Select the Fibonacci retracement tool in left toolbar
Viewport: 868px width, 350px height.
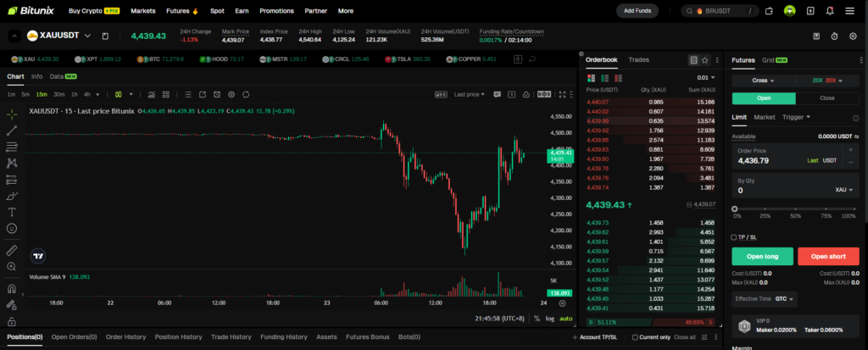[x=12, y=147]
